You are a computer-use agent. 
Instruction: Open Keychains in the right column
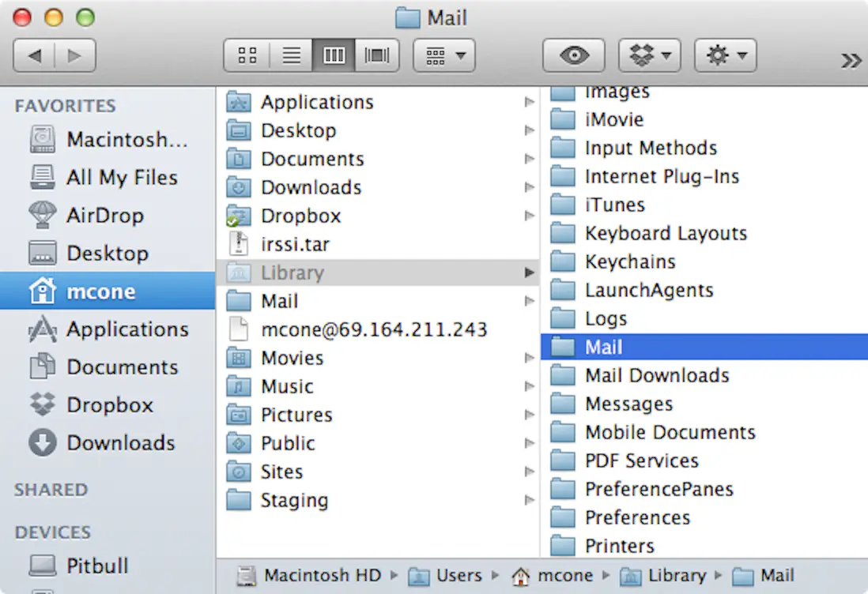630,261
